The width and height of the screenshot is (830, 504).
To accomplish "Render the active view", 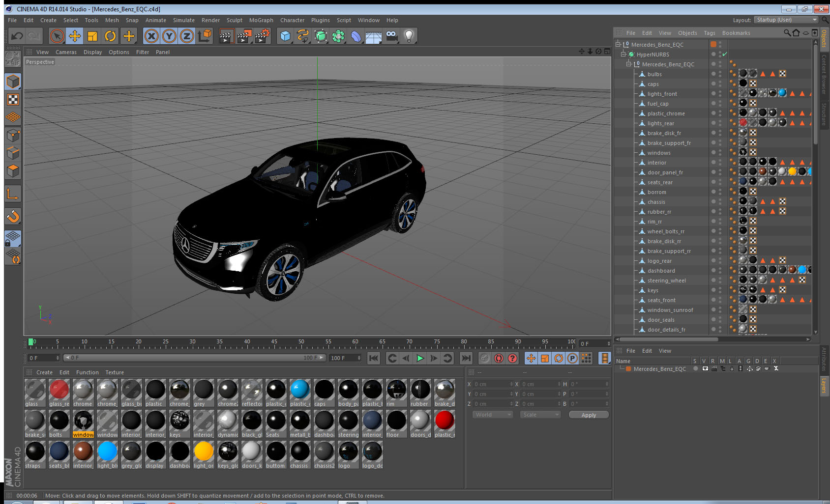I will (x=226, y=36).
